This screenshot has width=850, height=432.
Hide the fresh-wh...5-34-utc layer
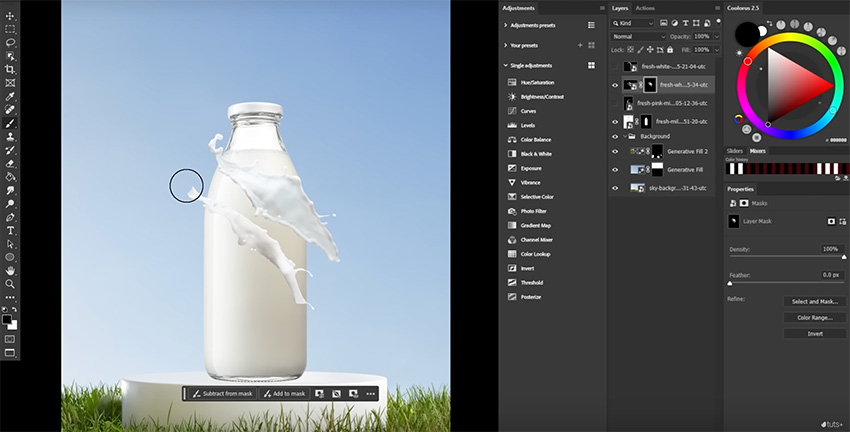pos(615,85)
